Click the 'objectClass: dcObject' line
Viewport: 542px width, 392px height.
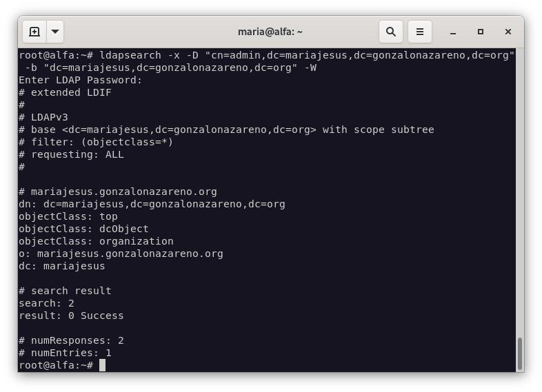[x=83, y=229]
